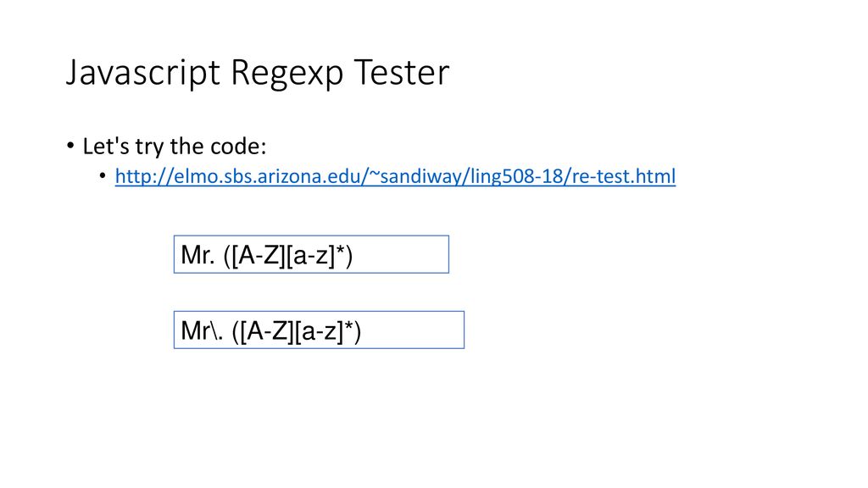Click the "Let's try the code:" text
This screenshot has height=488, width=868.
pos(175,146)
